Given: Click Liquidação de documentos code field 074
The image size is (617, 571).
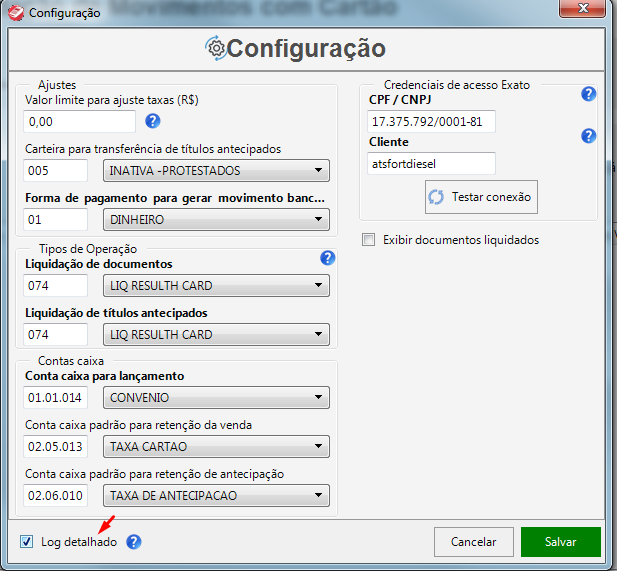Looking at the screenshot, I should click(x=55, y=285).
